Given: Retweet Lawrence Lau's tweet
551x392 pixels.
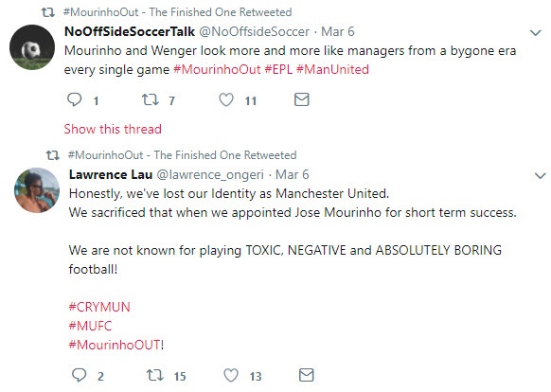Looking at the screenshot, I should (x=155, y=375).
